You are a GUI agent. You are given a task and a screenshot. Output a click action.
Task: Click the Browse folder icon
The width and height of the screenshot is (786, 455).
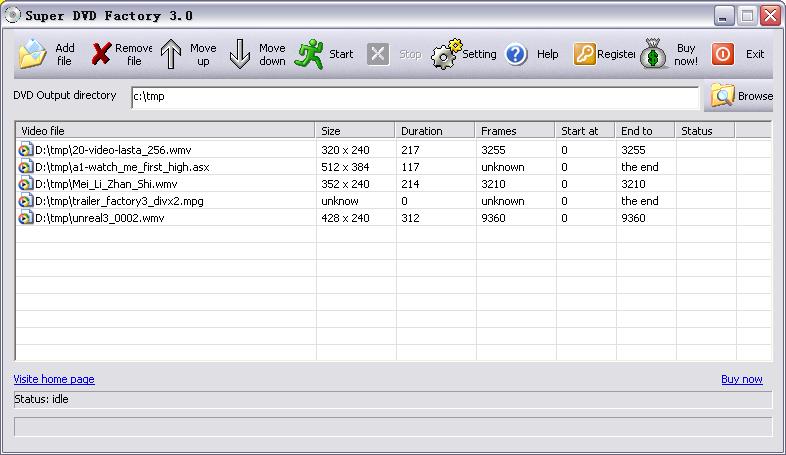(x=722, y=95)
